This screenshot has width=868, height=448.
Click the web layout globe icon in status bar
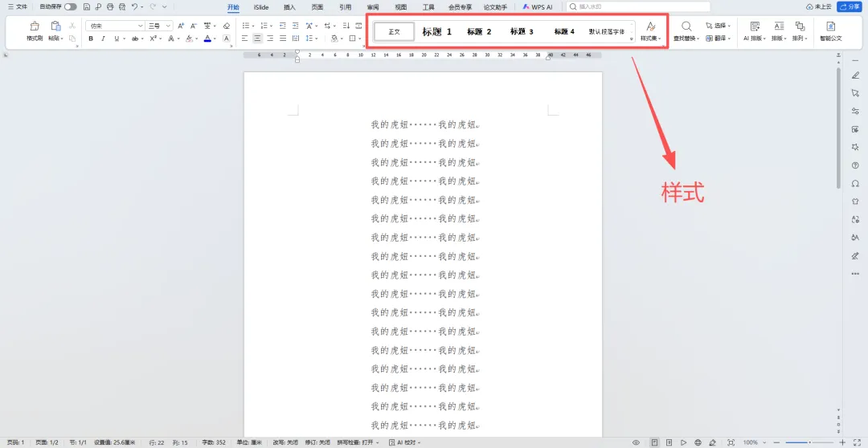pyautogui.click(x=698, y=442)
